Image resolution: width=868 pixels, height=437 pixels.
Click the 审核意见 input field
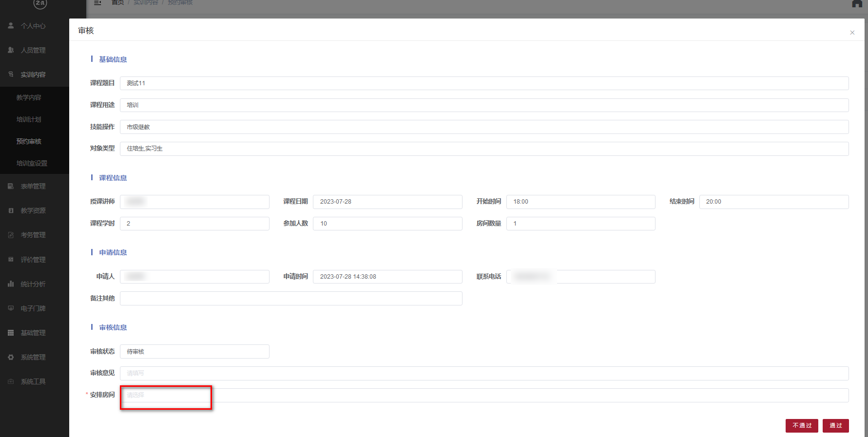[484, 373]
